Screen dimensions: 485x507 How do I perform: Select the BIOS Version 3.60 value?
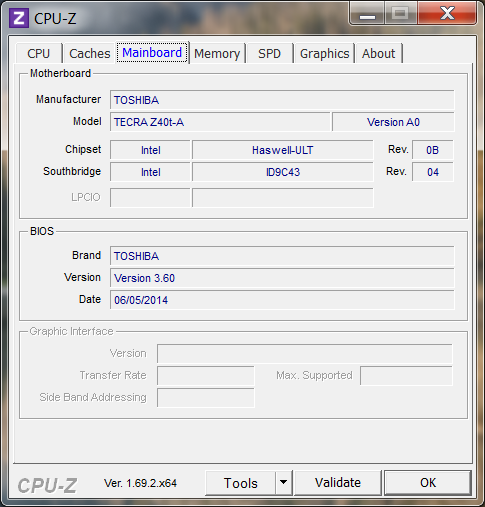point(282,278)
